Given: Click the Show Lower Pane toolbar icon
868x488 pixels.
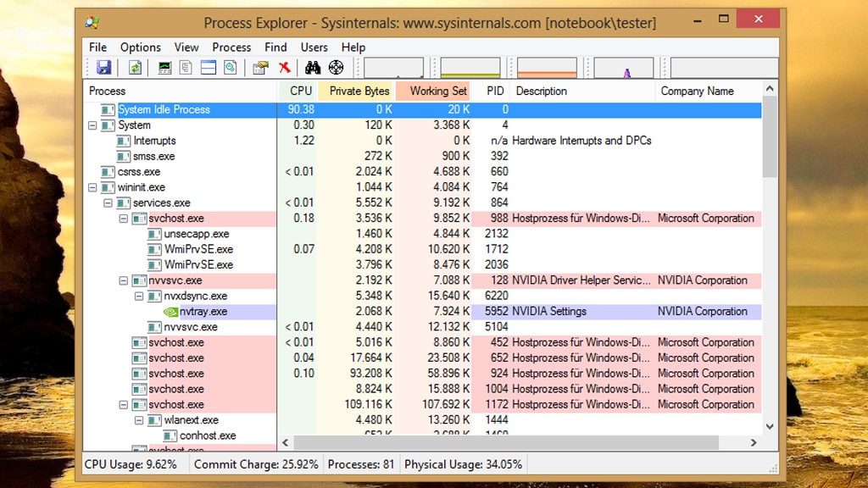Looking at the screenshot, I should tap(207, 67).
